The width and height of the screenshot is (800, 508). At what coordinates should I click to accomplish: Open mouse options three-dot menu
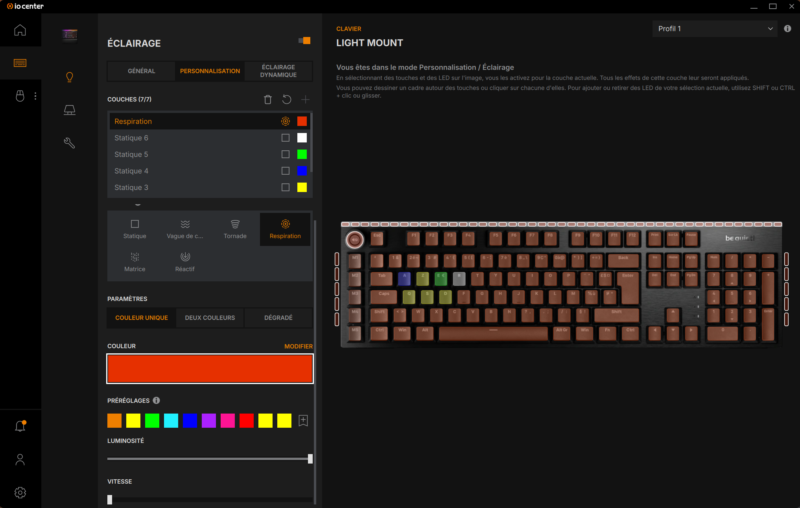coord(35,96)
